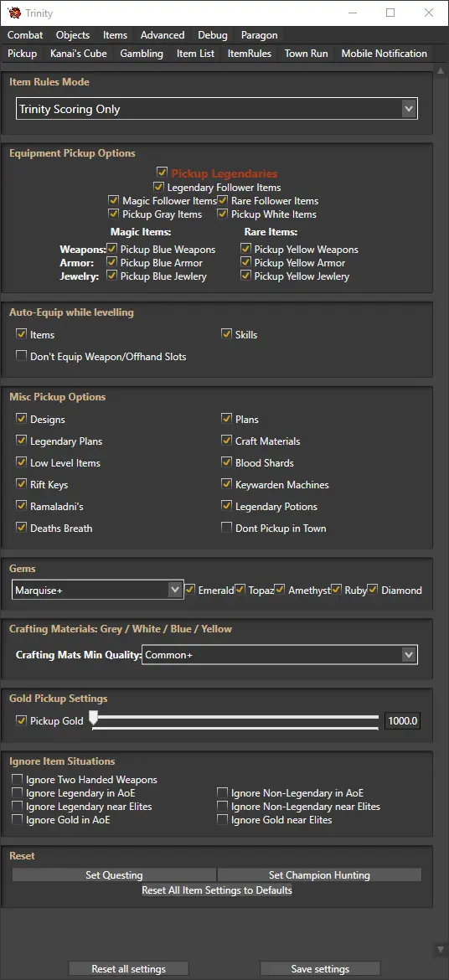
Task: Toggle the Designs pickup checkbox
Action: 21,419
